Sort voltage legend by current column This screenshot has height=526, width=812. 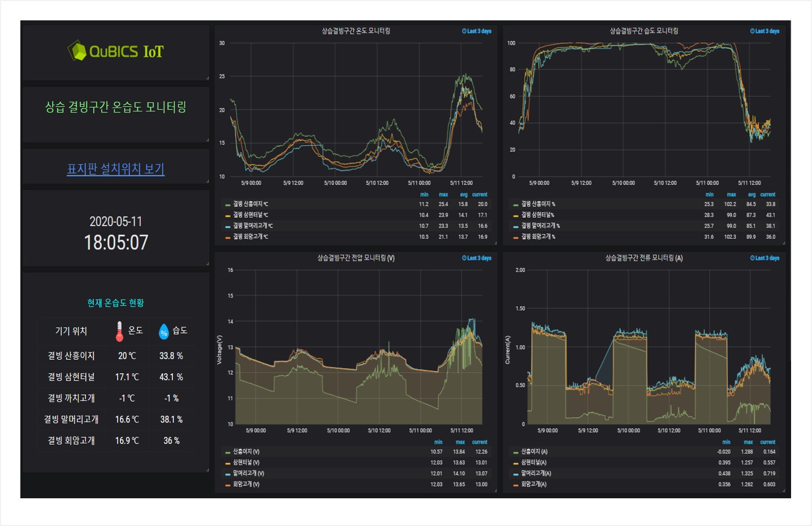[x=480, y=442]
